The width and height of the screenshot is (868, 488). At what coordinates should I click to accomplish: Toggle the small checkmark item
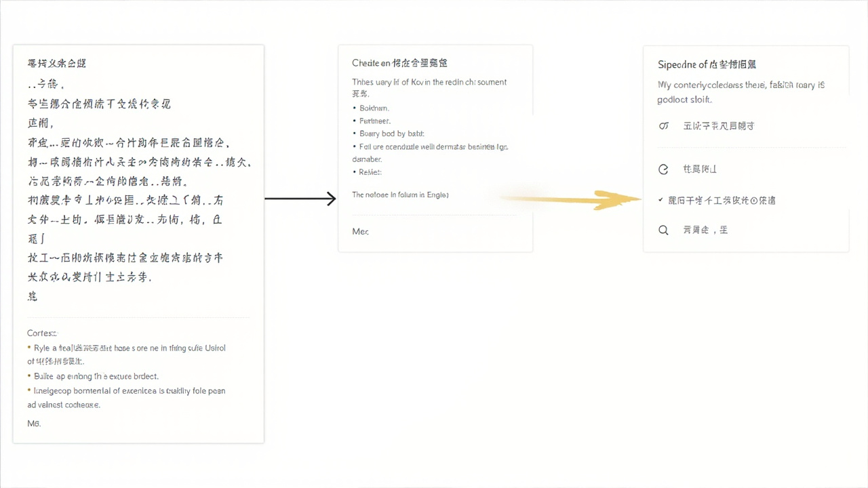pyautogui.click(x=661, y=201)
